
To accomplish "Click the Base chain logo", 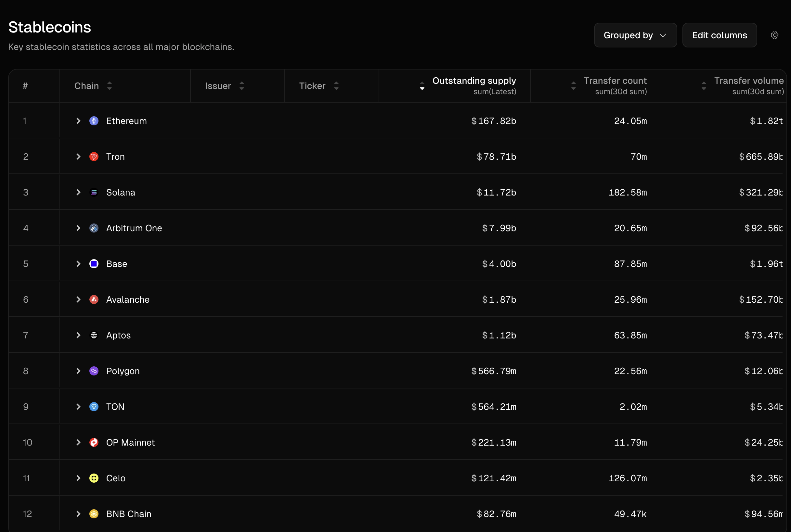I will click(x=94, y=264).
